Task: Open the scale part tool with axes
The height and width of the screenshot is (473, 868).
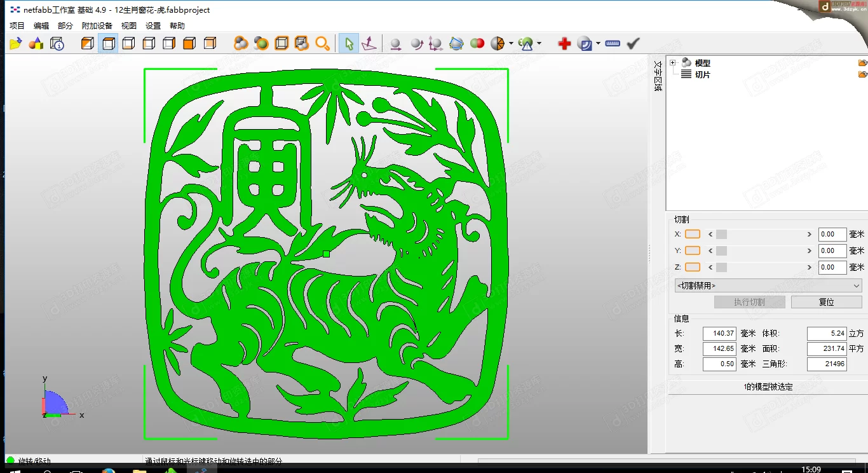Action: coord(436,43)
